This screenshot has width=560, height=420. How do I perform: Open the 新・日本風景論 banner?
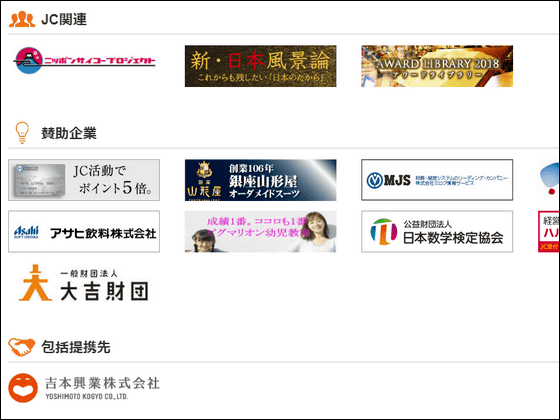260,66
